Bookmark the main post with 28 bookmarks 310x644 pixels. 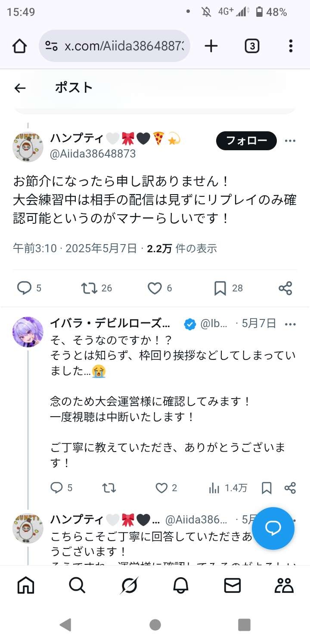click(x=220, y=288)
